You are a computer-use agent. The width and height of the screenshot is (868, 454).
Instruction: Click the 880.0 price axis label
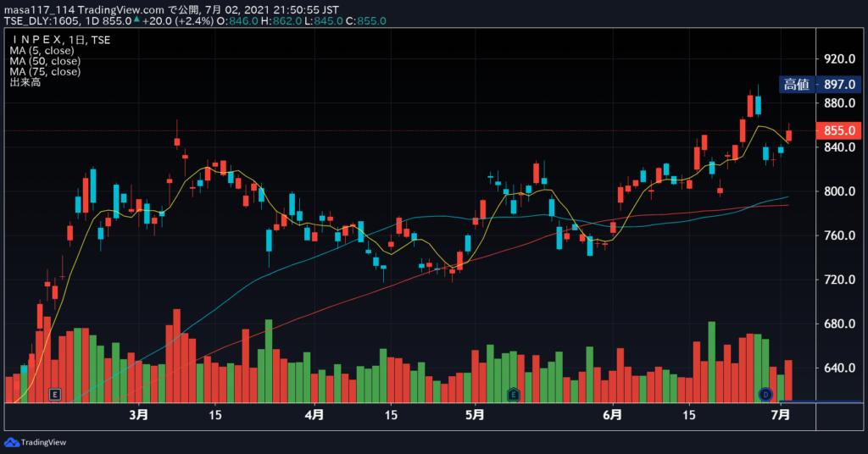tap(839, 102)
